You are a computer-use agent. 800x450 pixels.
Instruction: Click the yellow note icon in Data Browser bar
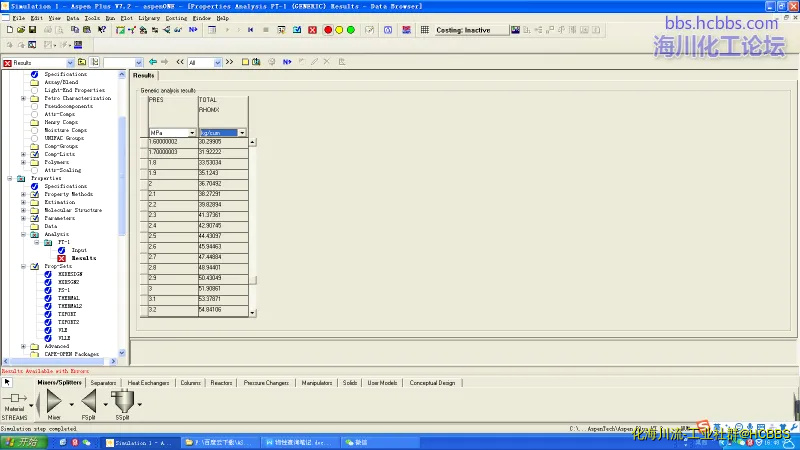coord(245,62)
